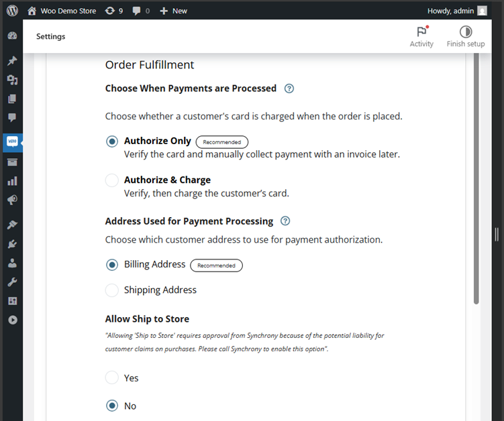
Task: Open the Media library icon
Action: [12, 80]
